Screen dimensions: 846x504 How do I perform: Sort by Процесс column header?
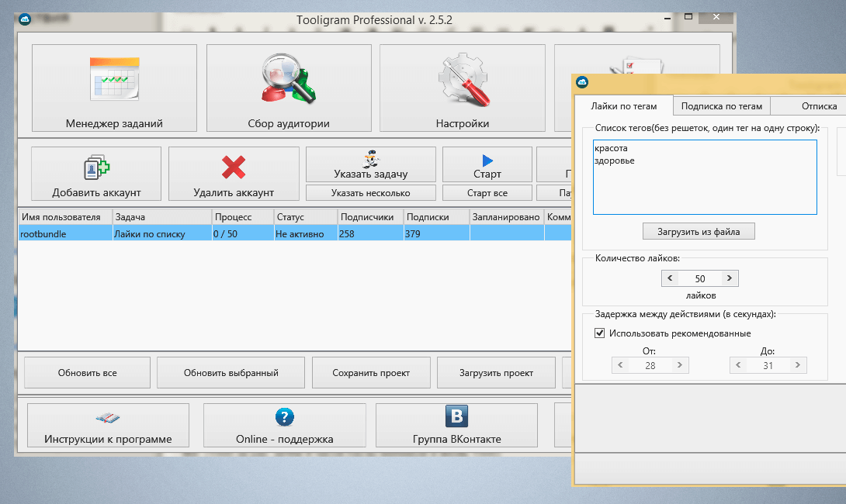coord(243,216)
